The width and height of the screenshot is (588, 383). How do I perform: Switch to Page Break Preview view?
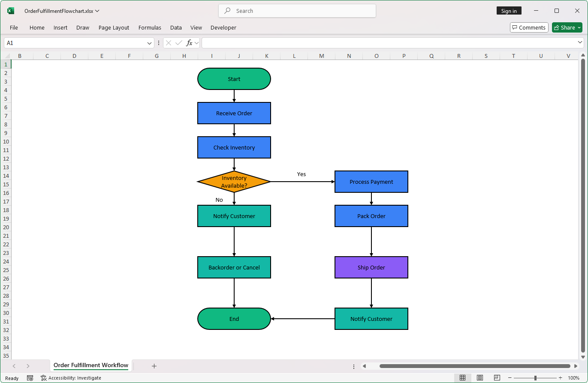497,378
